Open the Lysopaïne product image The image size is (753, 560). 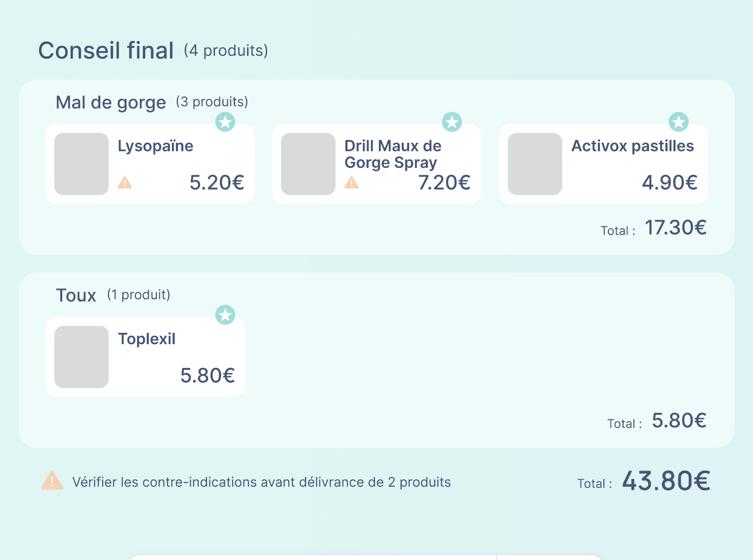click(82, 164)
